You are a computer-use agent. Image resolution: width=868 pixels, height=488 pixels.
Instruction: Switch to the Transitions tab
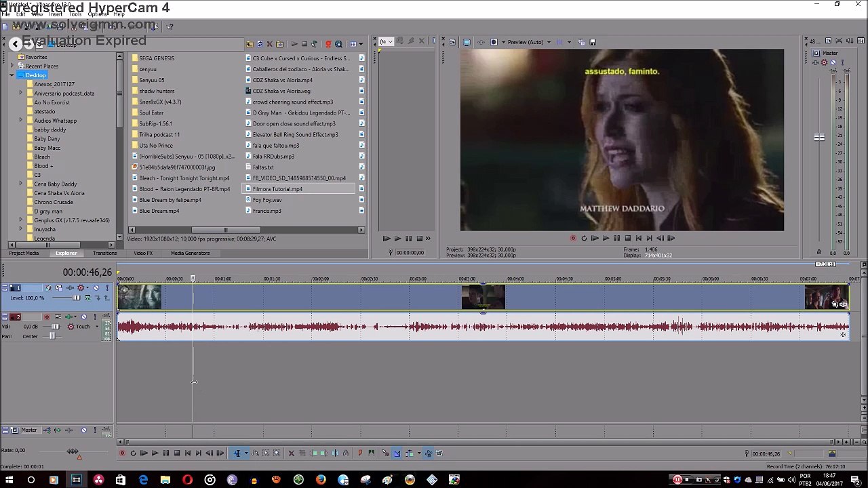pyautogui.click(x=104, y=253)
